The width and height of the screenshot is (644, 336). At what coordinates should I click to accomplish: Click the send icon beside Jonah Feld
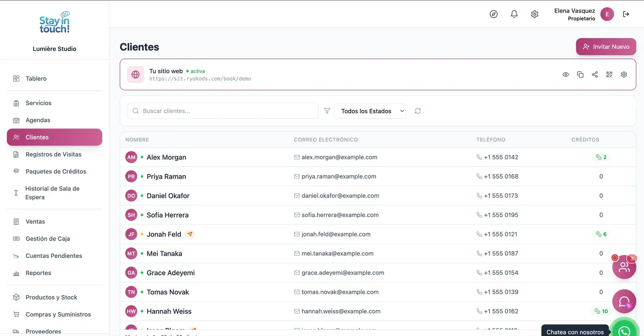[x=190, y=234]
